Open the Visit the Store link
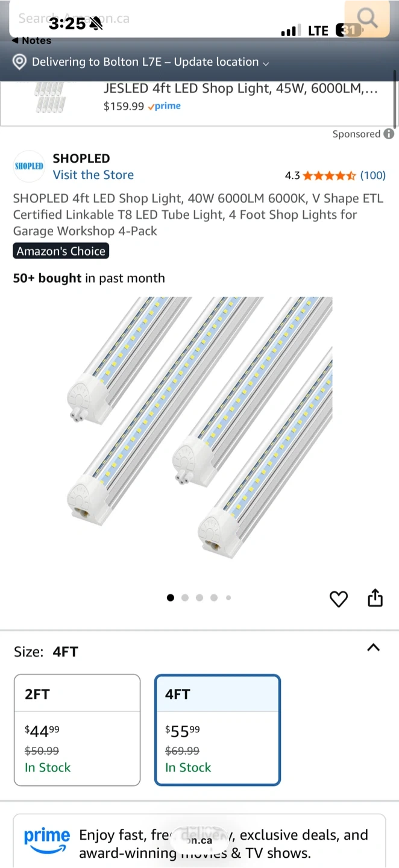The height and width of the screenshot is (868, 399). pyautogui.click(x=93, y=175)
